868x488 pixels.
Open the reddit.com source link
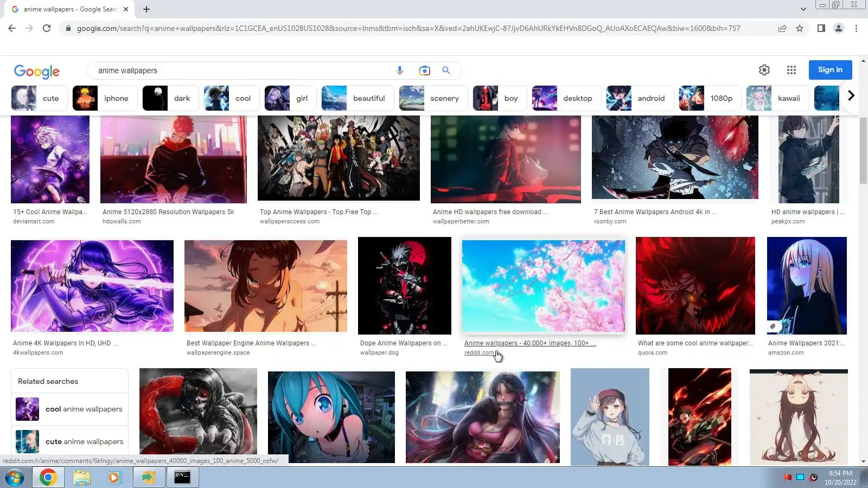479,352
